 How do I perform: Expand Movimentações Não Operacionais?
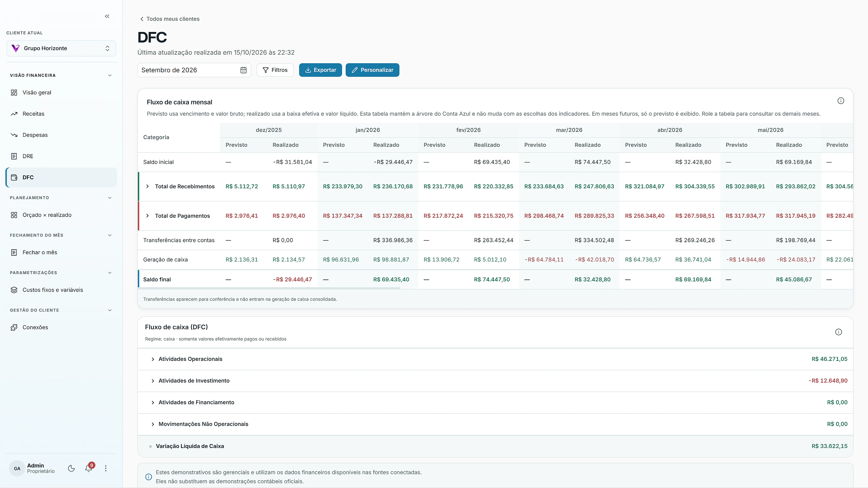[x=153, y=424]
